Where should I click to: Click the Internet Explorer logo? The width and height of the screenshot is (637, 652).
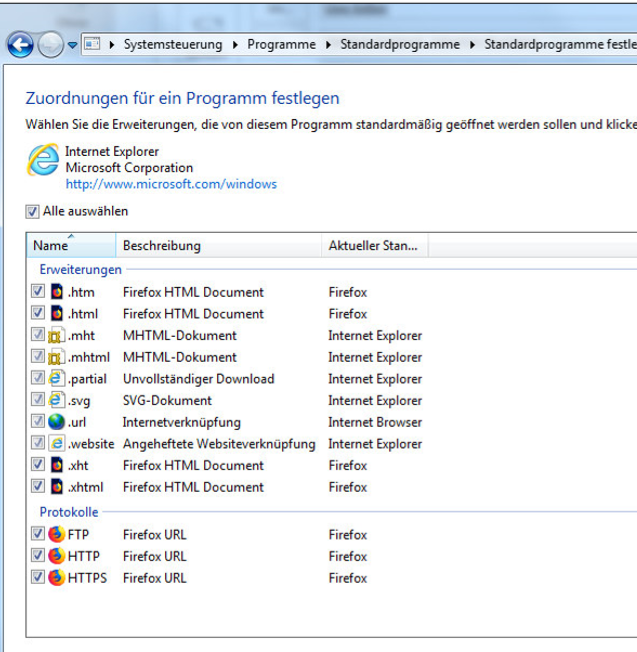coord(43,160)
